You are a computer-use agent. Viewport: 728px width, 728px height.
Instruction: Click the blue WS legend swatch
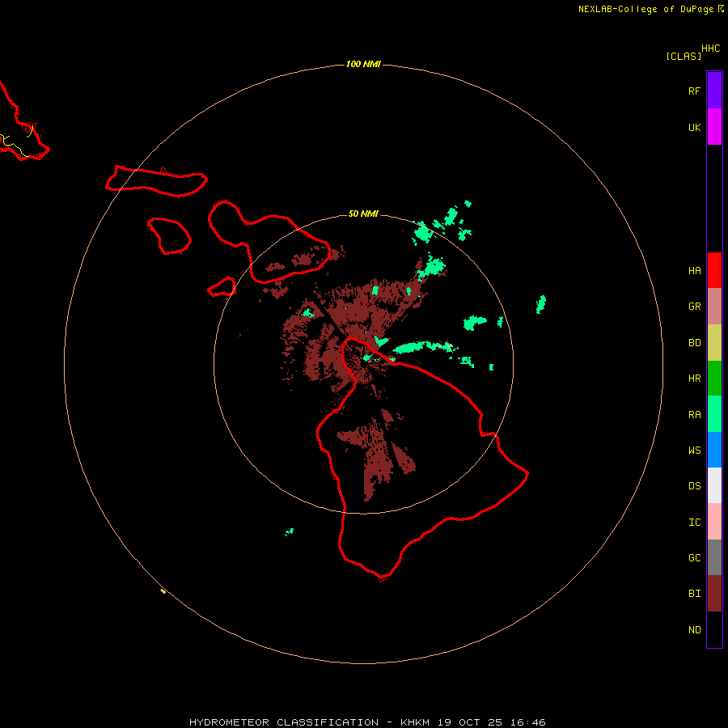tap(714, 450)
